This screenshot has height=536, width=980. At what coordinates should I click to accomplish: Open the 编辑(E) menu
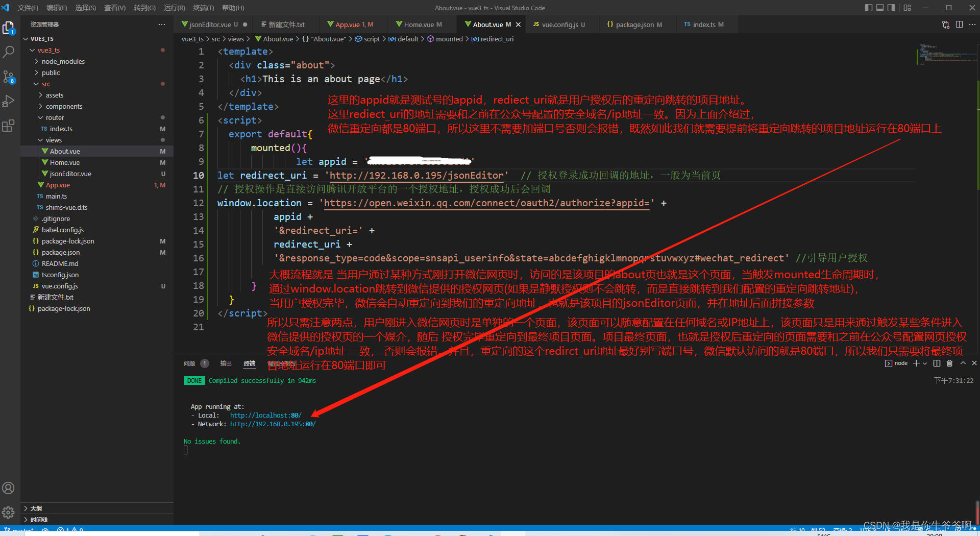click(x=57, y=8)
